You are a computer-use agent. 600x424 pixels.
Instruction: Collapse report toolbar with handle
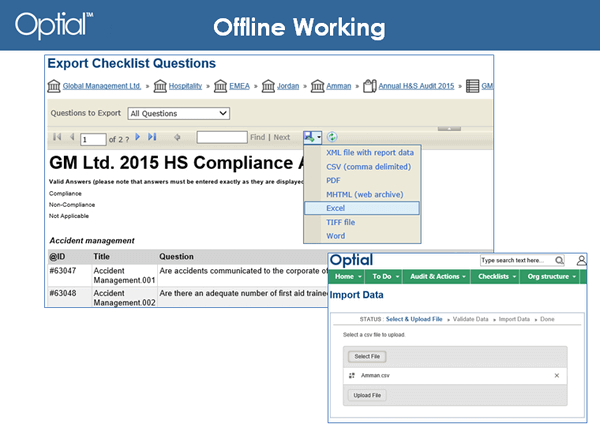[449, 129]
